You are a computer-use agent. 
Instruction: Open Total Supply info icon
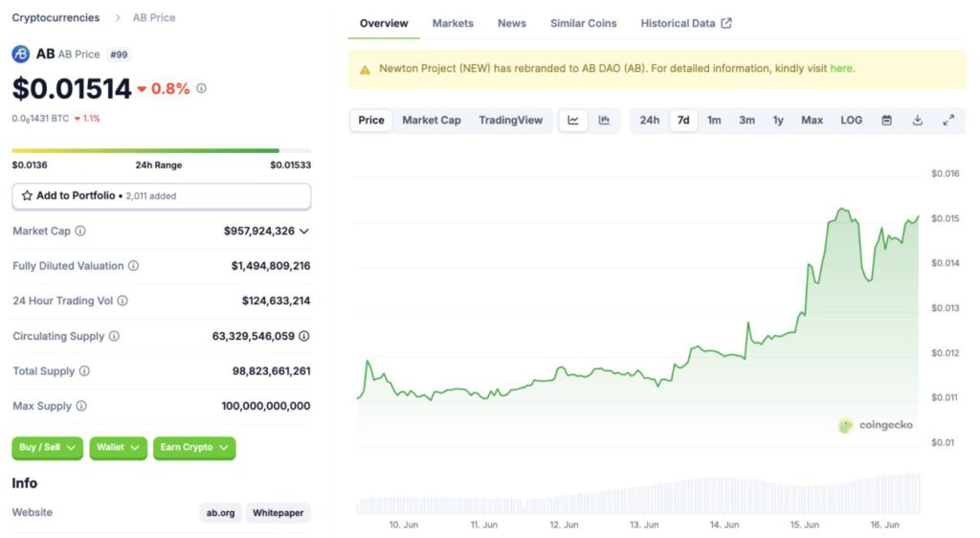click(84, 370)
